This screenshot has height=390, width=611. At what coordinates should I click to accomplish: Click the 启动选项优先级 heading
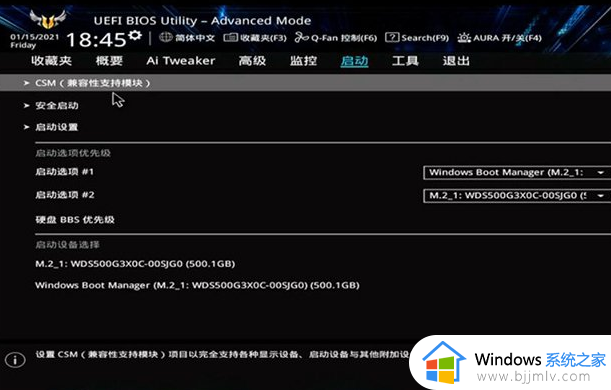[x=73, y=153]
